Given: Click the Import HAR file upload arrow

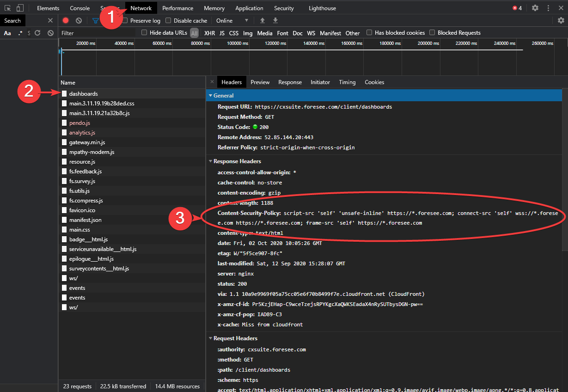Looking at the screenshot, I should pos(263,21).
